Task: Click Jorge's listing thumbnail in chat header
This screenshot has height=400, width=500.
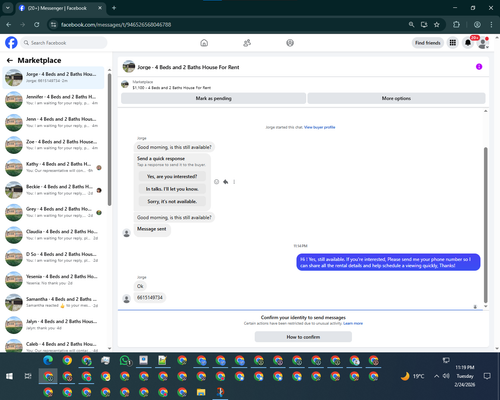Action: pos(129,67)
